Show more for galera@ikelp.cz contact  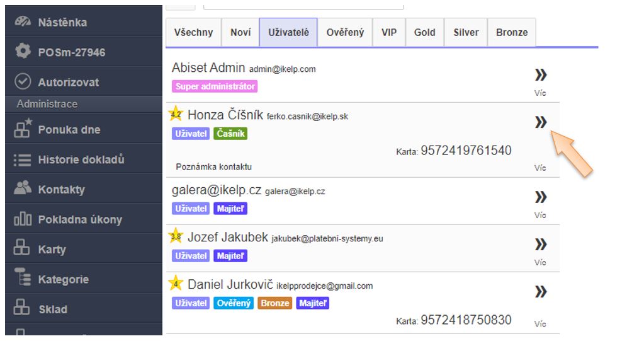click(x=540, y=197)
